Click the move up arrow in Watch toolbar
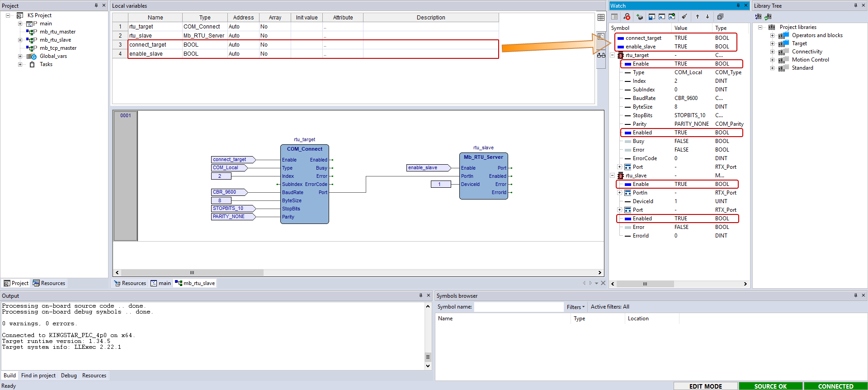This screenshot has height=390, width=868. (698, 17)
